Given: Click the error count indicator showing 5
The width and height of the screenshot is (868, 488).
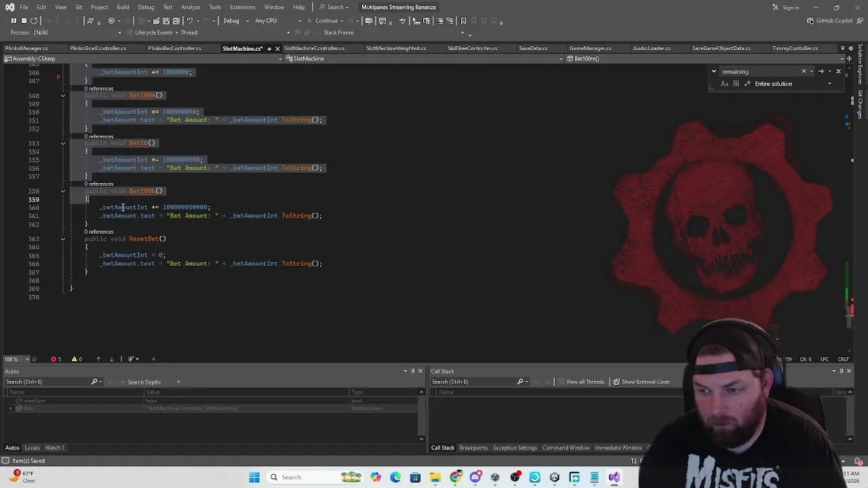Looking at the screenshot, I should [56, 359].
